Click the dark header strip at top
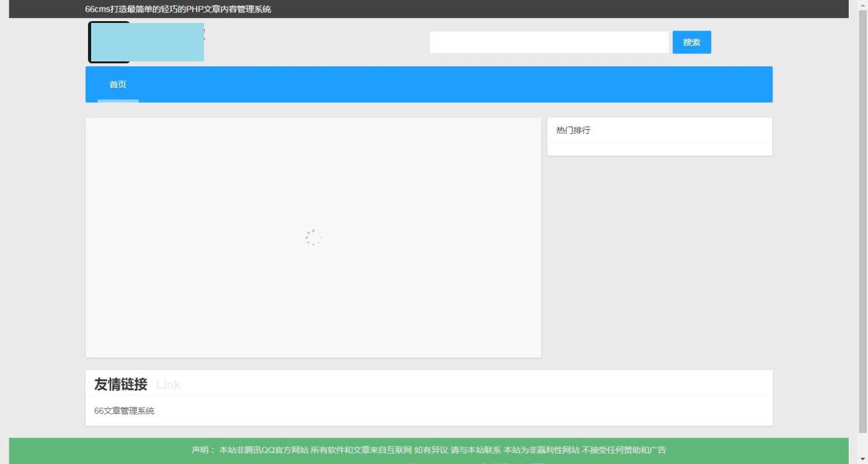The width and height of the screenshot is (868, 464). coord(434,9)
